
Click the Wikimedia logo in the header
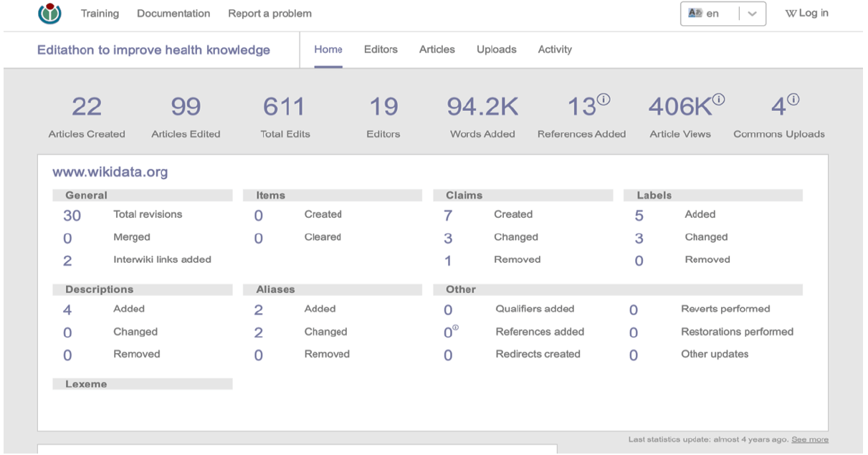[49, 13]
